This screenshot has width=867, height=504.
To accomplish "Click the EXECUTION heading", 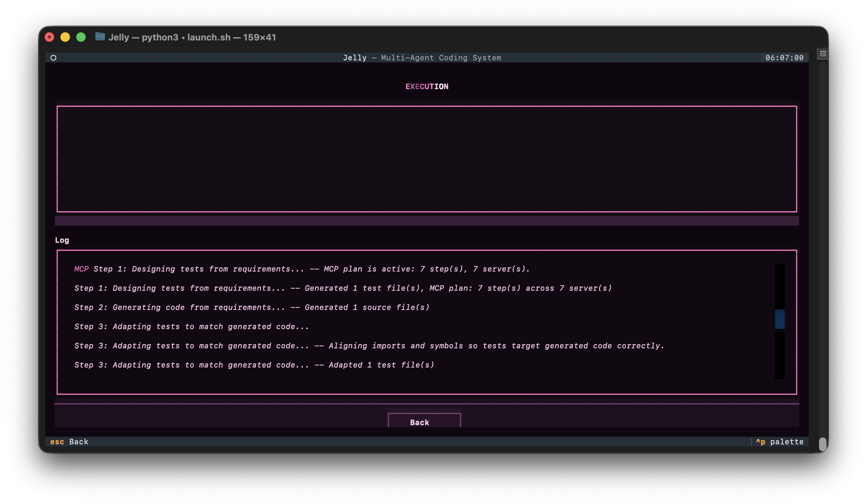I will [427, 87].
